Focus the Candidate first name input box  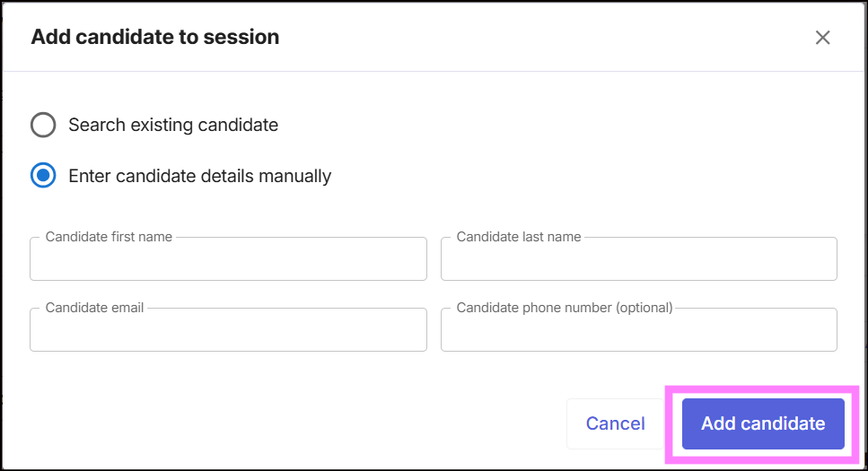(228, 261)
